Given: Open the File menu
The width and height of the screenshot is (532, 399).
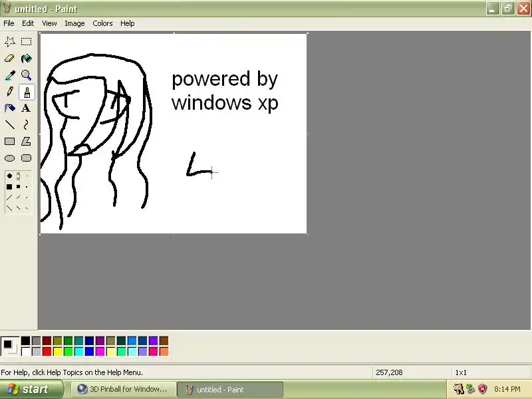Looking at the screenshot, I should (x=9, y=23).
